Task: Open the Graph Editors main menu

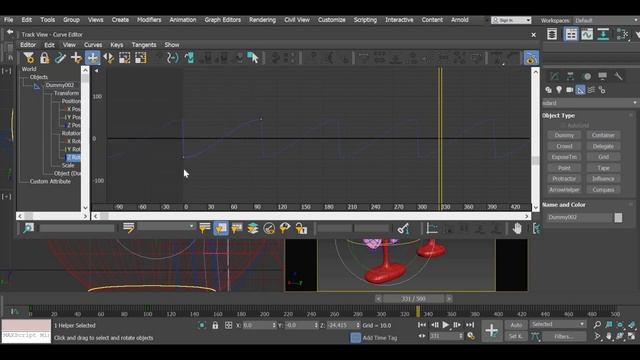Action: 222,20
